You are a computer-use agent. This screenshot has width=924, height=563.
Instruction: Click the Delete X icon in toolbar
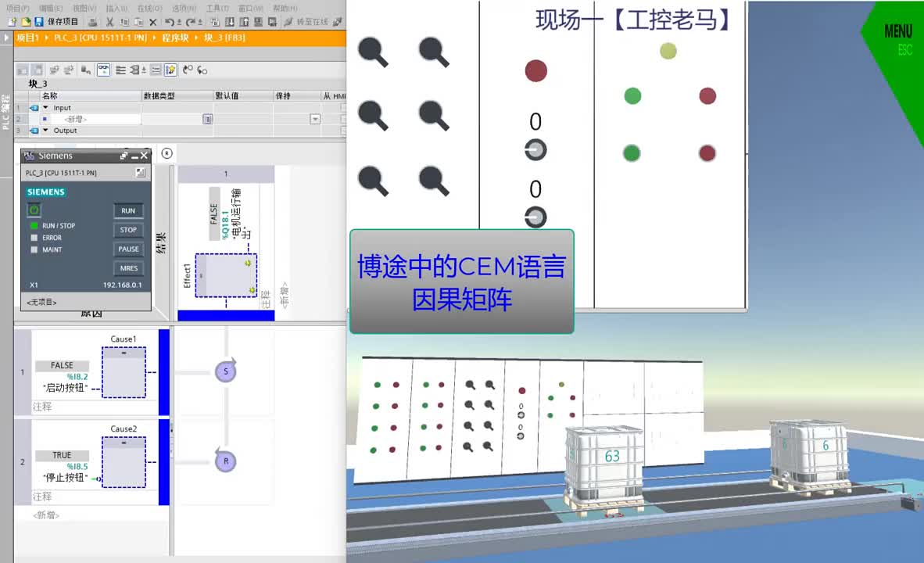point(153,22)
